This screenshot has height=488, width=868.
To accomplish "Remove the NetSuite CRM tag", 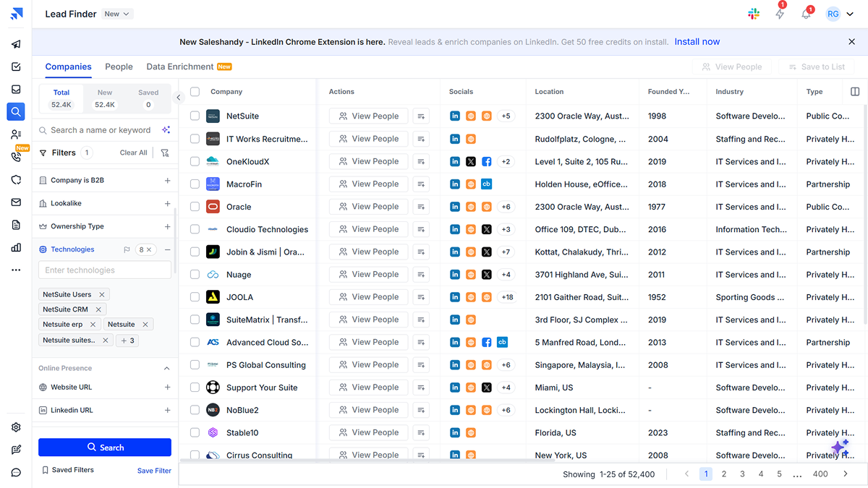I will click(x=98, y=309).
